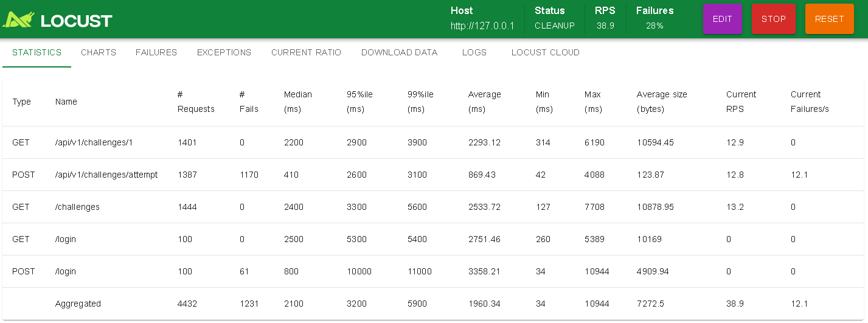Sort by Median (ms) column header
Screen dimensions: 868x323
[298, 102]
